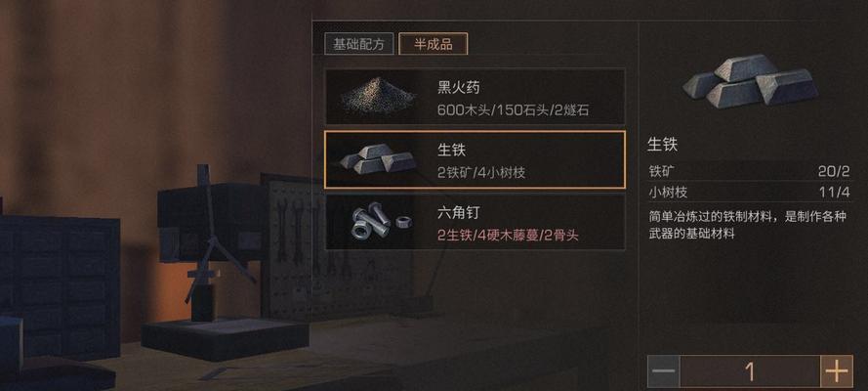Click the 生铁 title in the detail panel
Image resolution: width=868 pixels, height=391 pixels.
[663, 145]
